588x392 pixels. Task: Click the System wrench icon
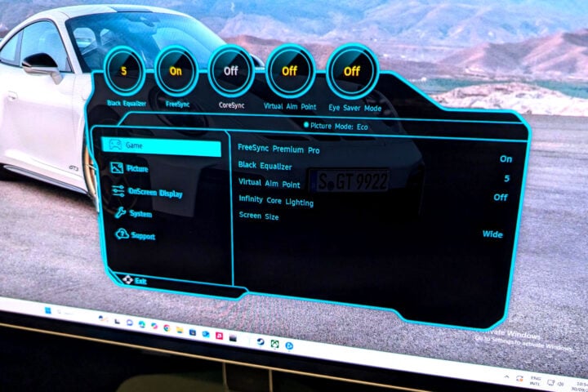click(x=119, y=213)
